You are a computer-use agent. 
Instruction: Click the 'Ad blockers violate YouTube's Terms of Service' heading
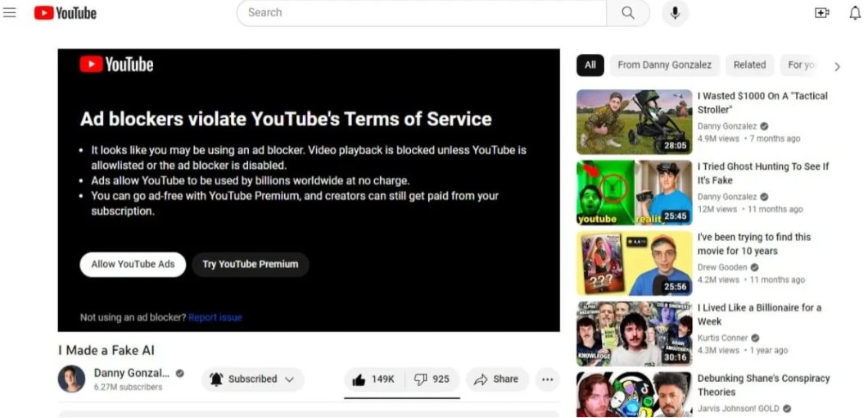pyautogui.click(x=286, y=119)
